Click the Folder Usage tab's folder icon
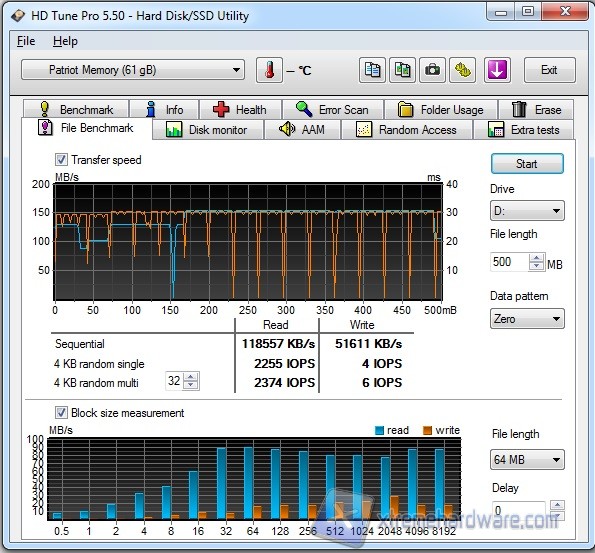 (405, 109)
